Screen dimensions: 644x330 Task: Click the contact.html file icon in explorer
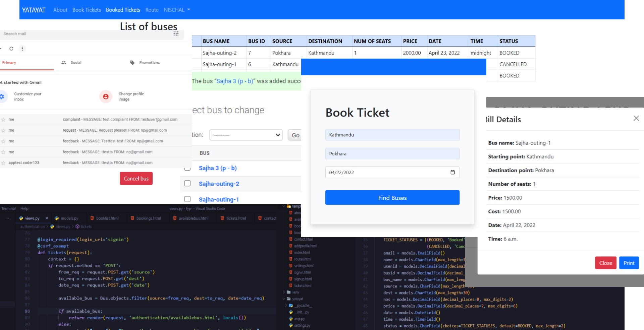pyautogui.click(x=291, y=239)
